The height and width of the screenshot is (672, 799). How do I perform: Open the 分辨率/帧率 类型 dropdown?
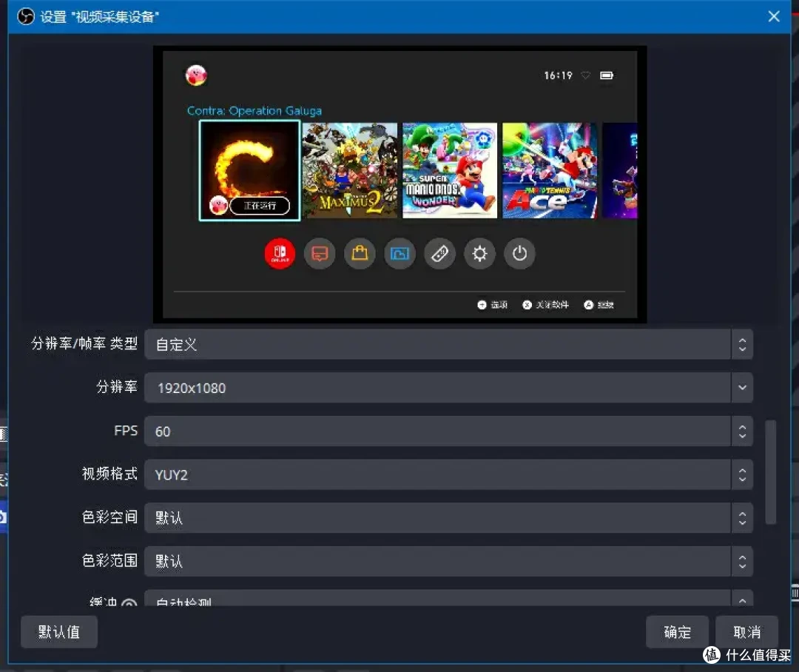448,344
